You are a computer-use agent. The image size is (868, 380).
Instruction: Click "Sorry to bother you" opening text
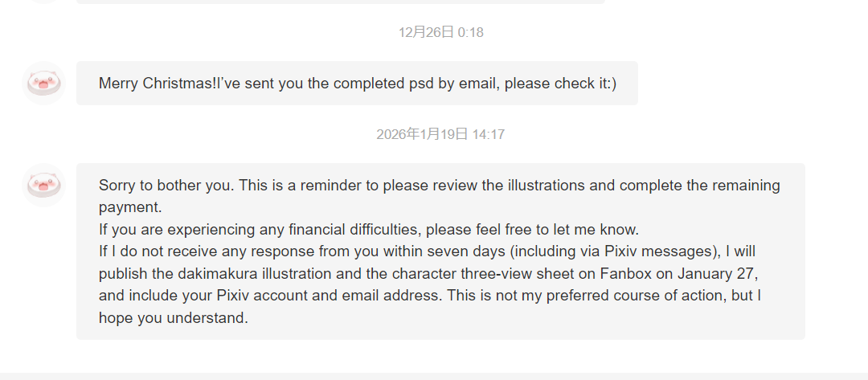tap(166, 186)
